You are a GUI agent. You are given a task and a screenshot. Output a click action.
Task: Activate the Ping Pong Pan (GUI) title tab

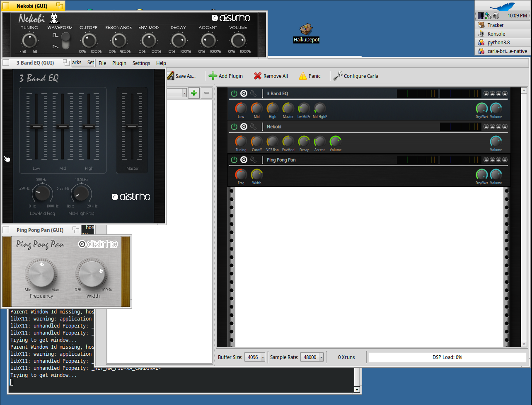(x=41, y=230)
